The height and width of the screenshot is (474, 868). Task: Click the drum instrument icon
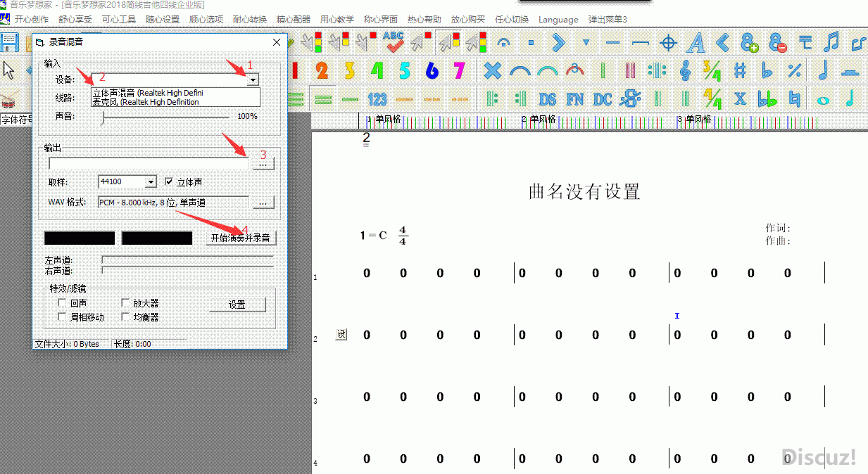[8, 99]
